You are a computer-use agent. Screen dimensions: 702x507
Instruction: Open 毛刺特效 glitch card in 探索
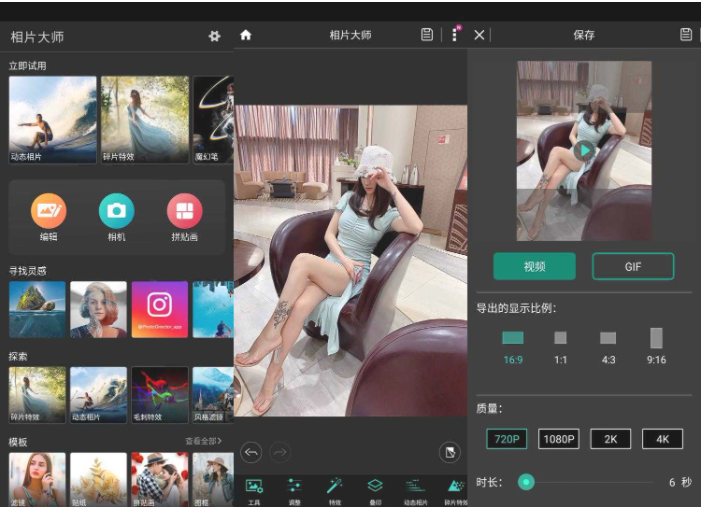[160, 395]
